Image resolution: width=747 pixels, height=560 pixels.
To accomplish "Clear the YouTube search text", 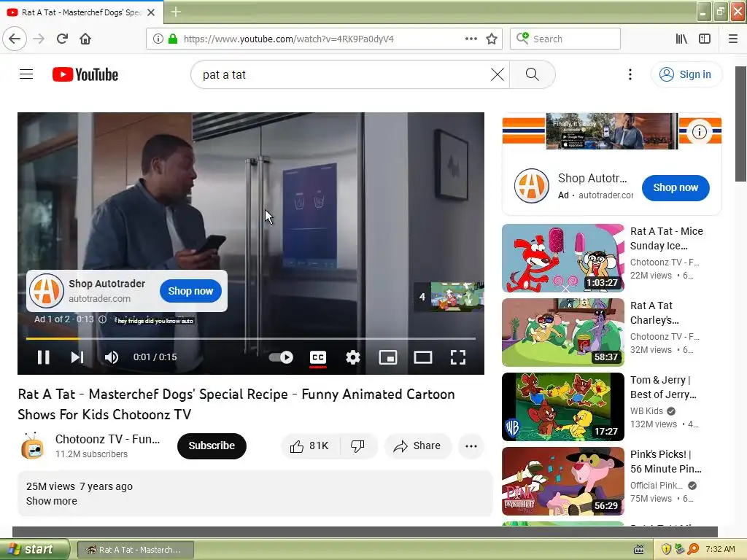I will click(498, 74).
